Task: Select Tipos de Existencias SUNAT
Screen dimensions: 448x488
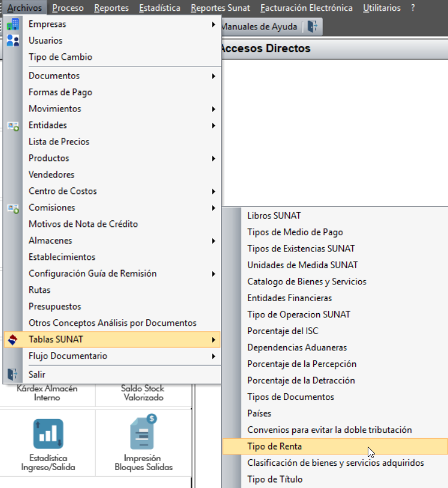Action: pos(335,248)
